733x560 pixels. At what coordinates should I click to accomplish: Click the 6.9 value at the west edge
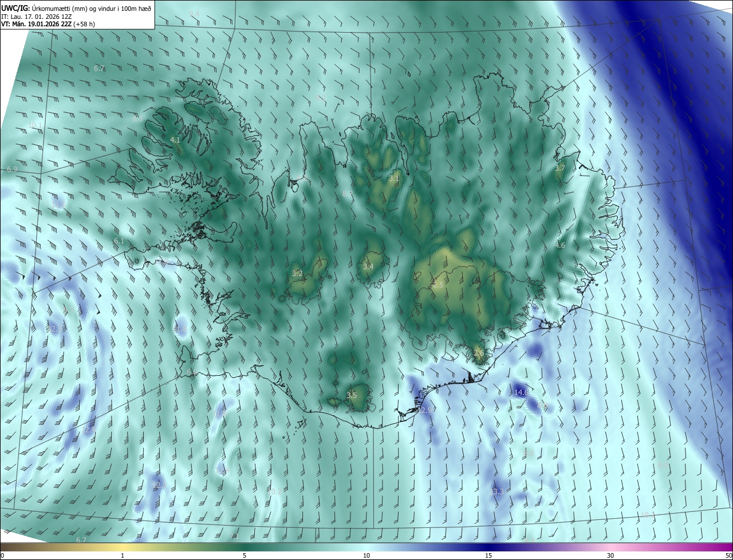point(12,170)
